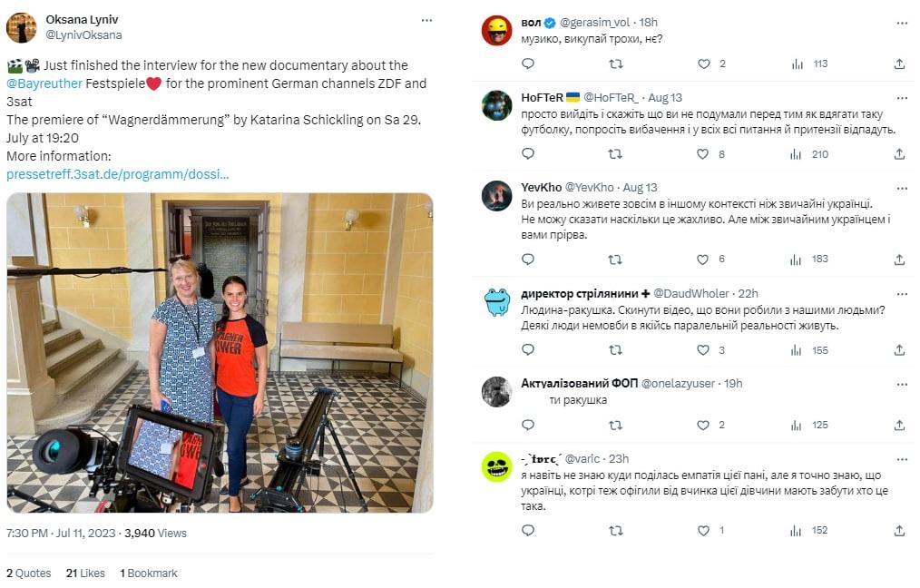Open the 21 Likes list

pyautogui.click(x=85, y=573)
